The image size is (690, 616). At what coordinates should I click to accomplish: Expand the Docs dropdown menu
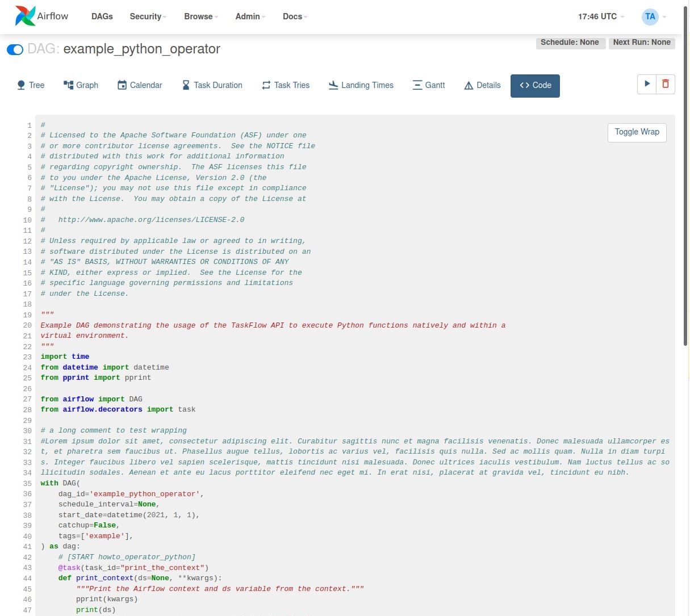pos(295,16)
